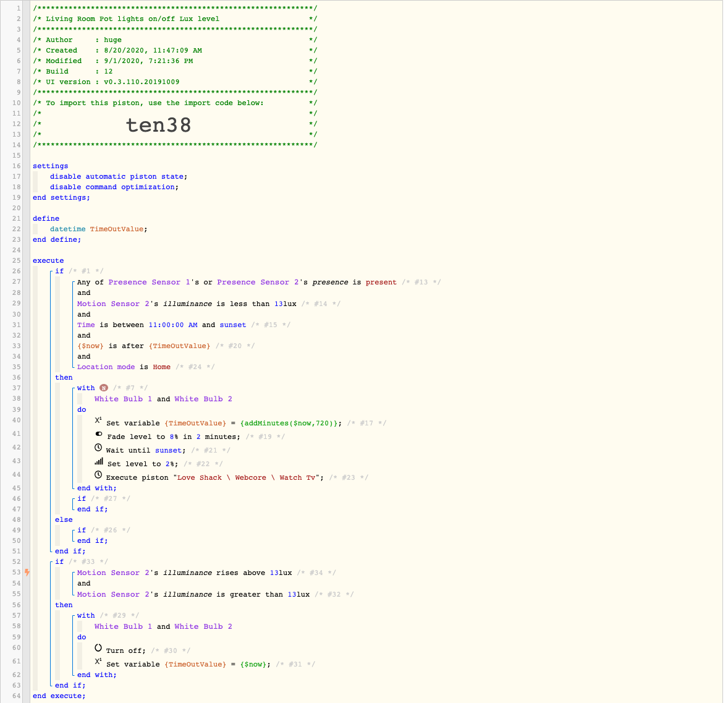Click White Bulb 2 on line 58
728x703 pixels.
pos(203,626)
